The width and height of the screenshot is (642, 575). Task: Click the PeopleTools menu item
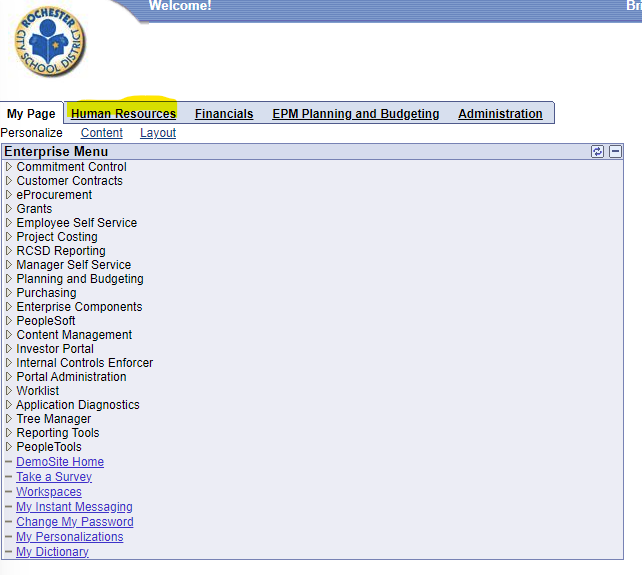click(x=49, y=447)
